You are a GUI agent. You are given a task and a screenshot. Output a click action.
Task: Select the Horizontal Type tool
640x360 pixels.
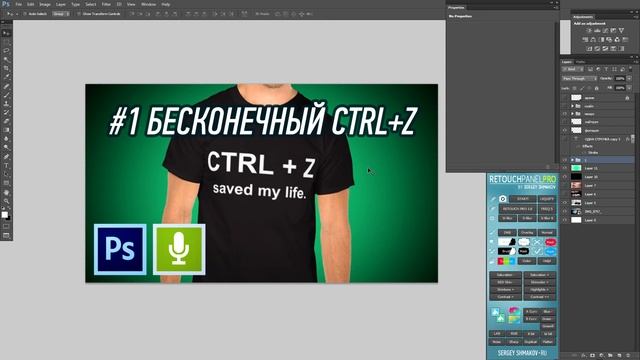click(6, 165)
